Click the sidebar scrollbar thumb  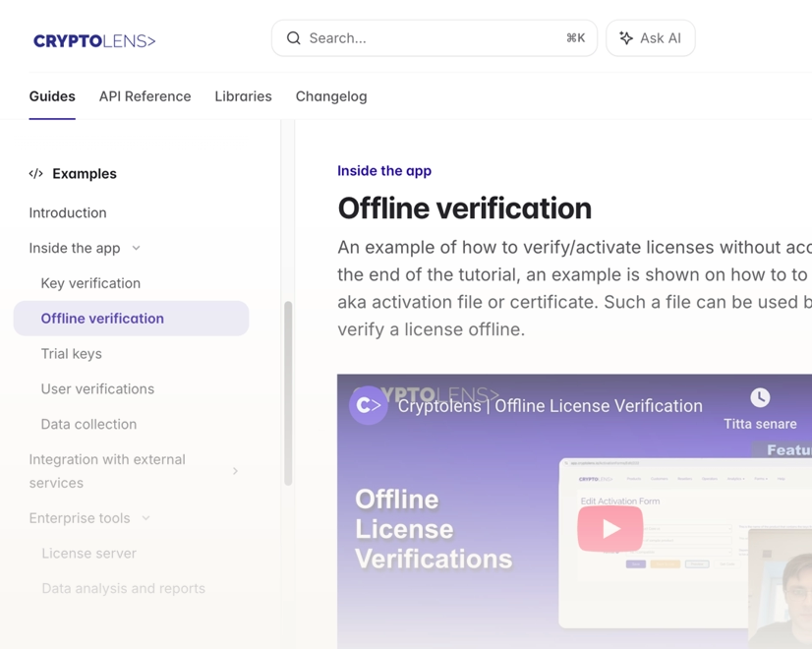click(x=288, y=393)
